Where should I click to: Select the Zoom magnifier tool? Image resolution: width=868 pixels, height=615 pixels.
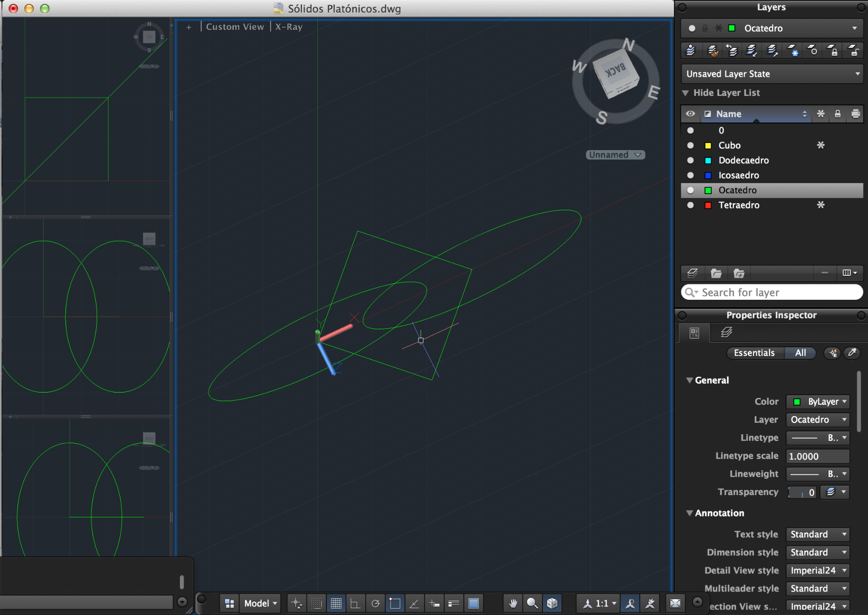pyautogui.click(x=532, y=603)
